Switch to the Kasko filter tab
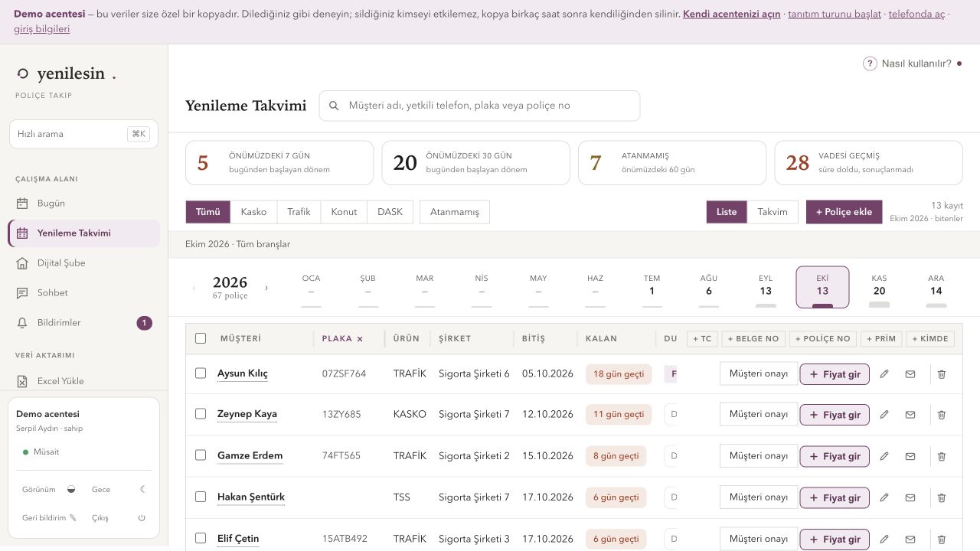Screen dimensions: 980x551 253,212
